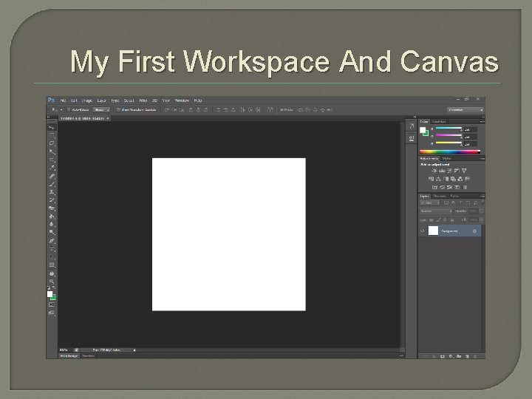532x399 pixels.
Task: Open the Opacity value dropdown arrow
Action: (482, 211)
